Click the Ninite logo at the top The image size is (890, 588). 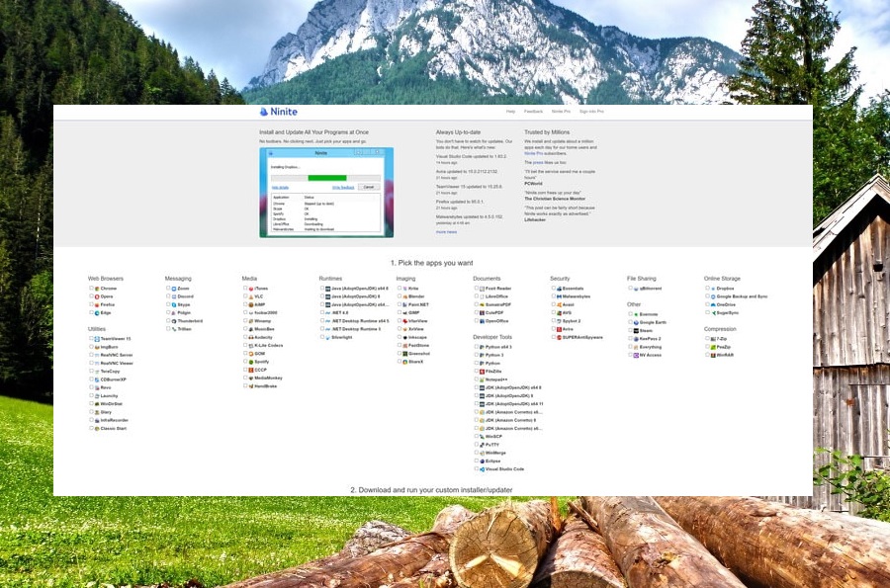pos(278,111)
